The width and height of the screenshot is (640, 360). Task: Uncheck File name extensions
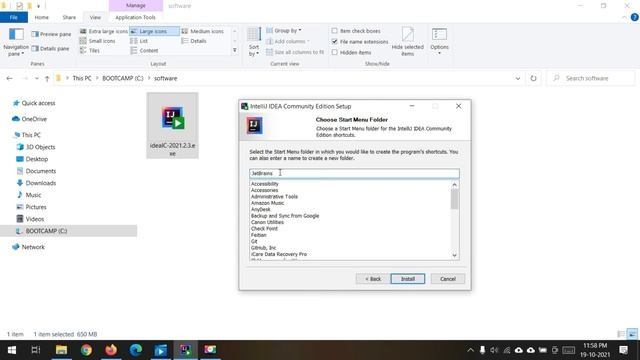335,42
